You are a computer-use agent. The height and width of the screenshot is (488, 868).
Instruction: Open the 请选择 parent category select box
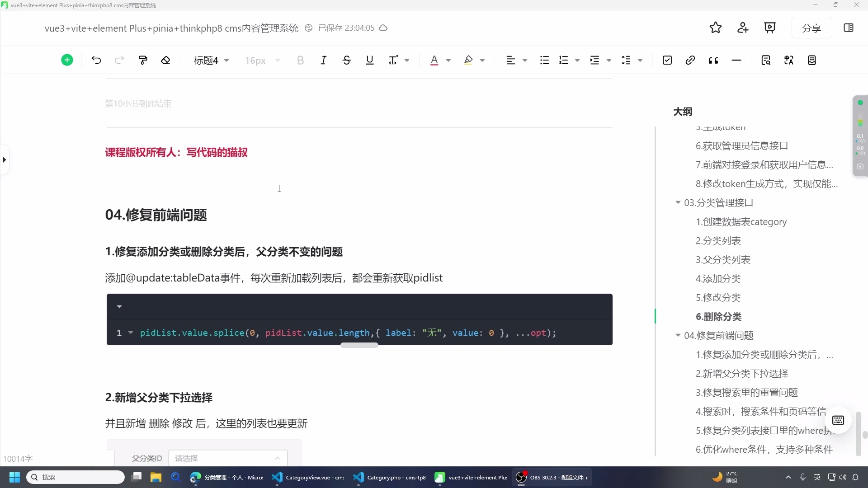[x=228, y=458]
